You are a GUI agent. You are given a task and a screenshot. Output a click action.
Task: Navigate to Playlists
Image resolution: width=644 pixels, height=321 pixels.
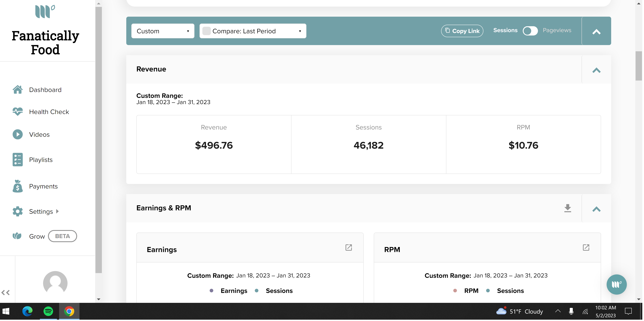[x=41, y=160]
